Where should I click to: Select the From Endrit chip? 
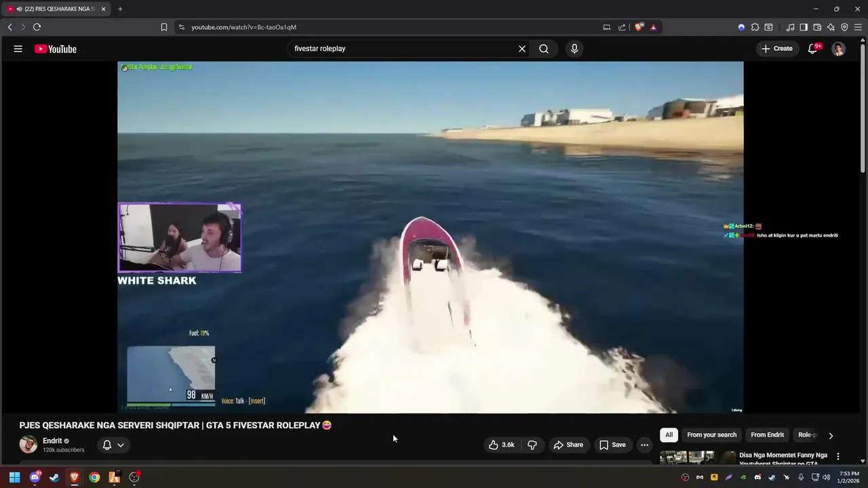pos(767,435)
